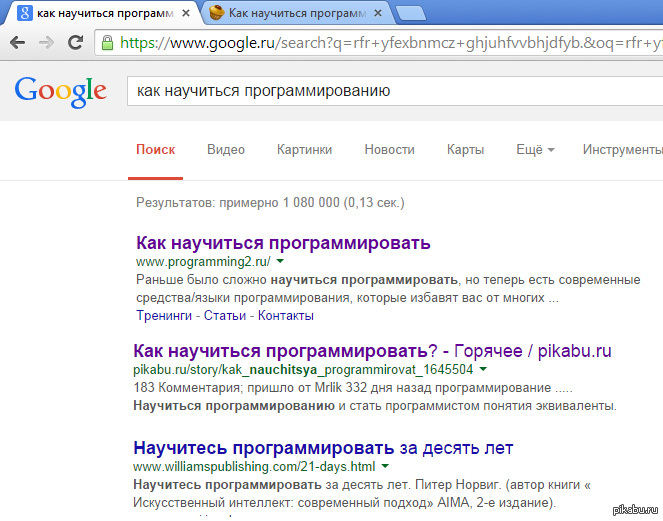Screen dimensions: 663x521
Task: Open the Картинки results tab
Action: click(304, 149)
